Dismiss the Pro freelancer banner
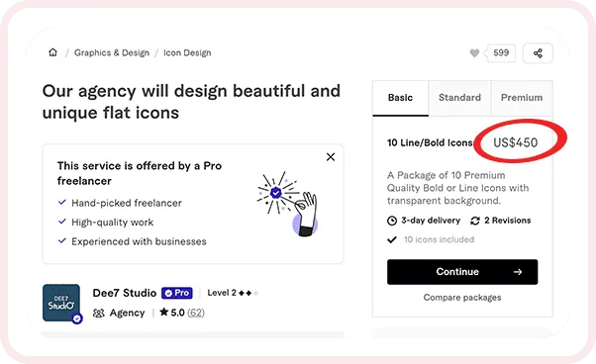The image size is (596, 364). [331, 156]
